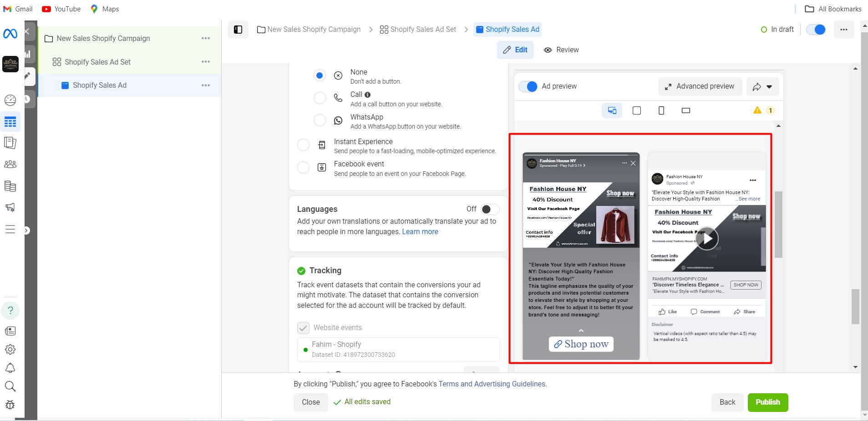Open the All Bookmarks folder
Screen dimensions: 868x421
pos(833,9)
